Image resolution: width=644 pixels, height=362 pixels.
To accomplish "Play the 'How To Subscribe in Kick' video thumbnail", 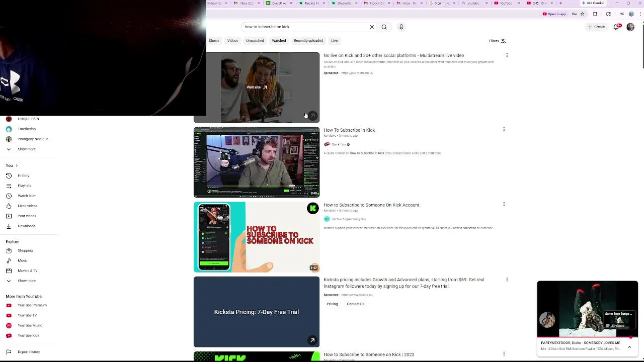I will tap(257, 162).
